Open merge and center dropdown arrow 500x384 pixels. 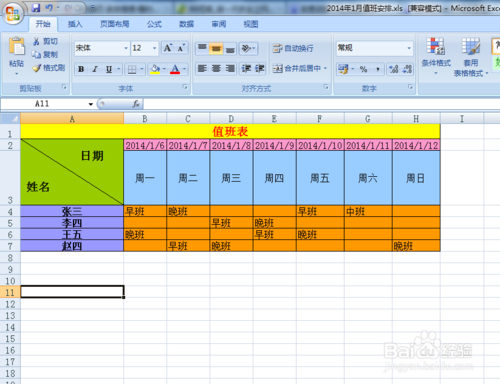[x=325, y=69]
